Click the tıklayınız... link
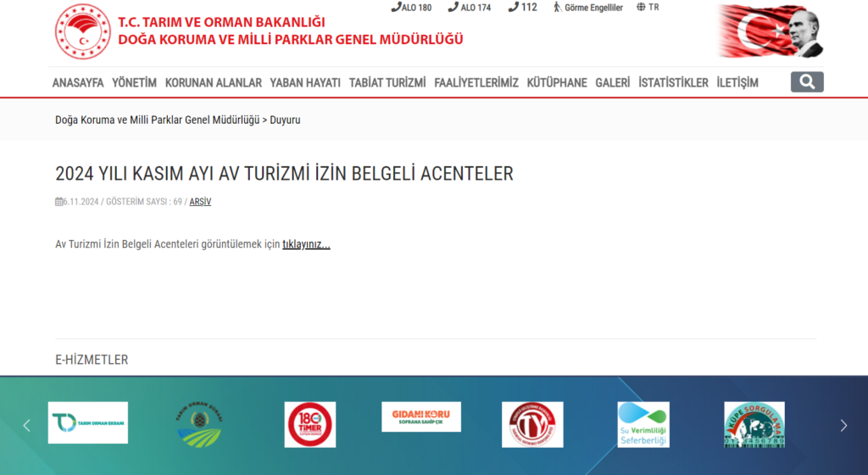This screenshot has height=475, width=868. 306,244
